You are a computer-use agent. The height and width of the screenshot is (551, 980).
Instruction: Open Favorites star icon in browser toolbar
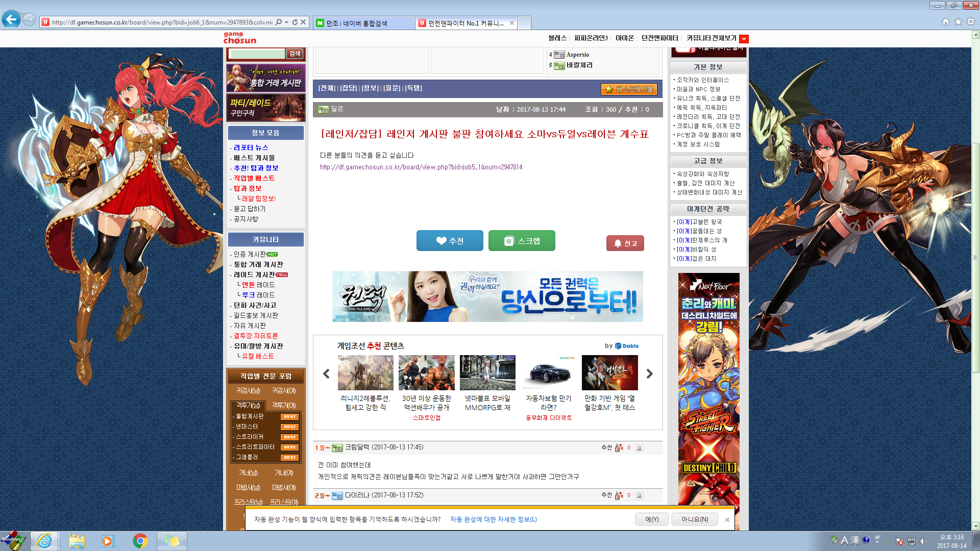coord(958,22)
